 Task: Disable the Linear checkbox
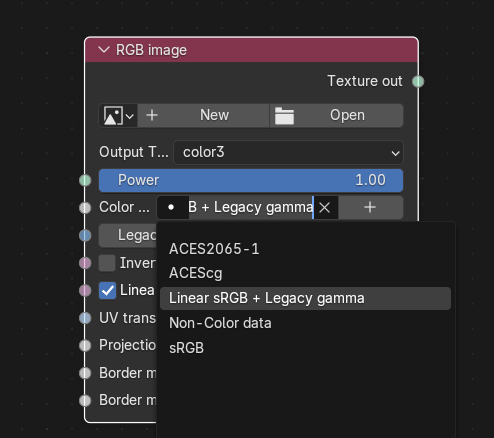coord(107,291)
